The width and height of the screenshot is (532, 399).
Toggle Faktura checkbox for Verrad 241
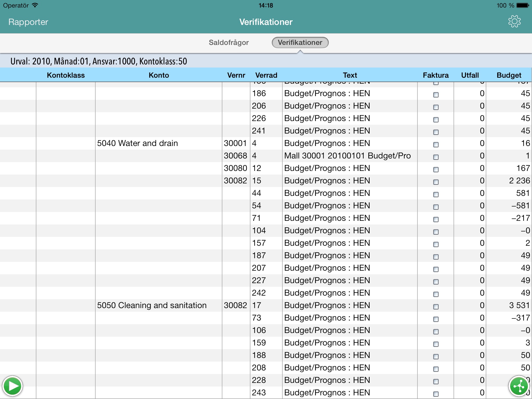click(x=436, y=132)
